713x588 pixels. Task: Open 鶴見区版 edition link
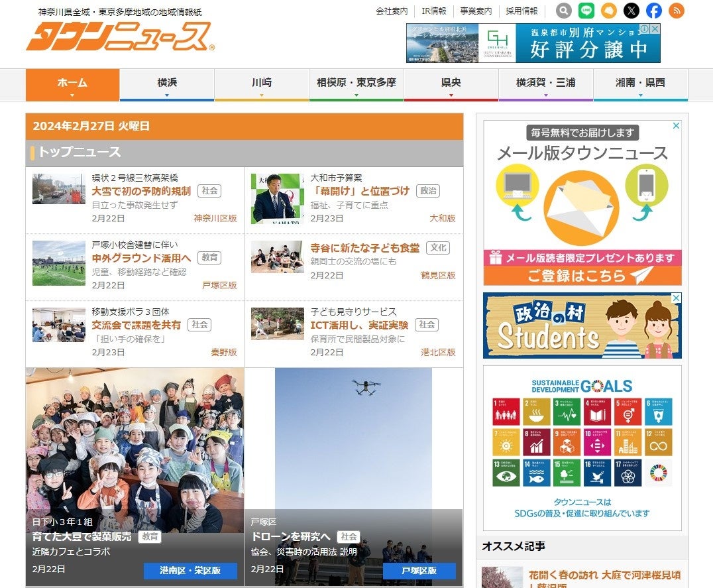tap(439, 275)
